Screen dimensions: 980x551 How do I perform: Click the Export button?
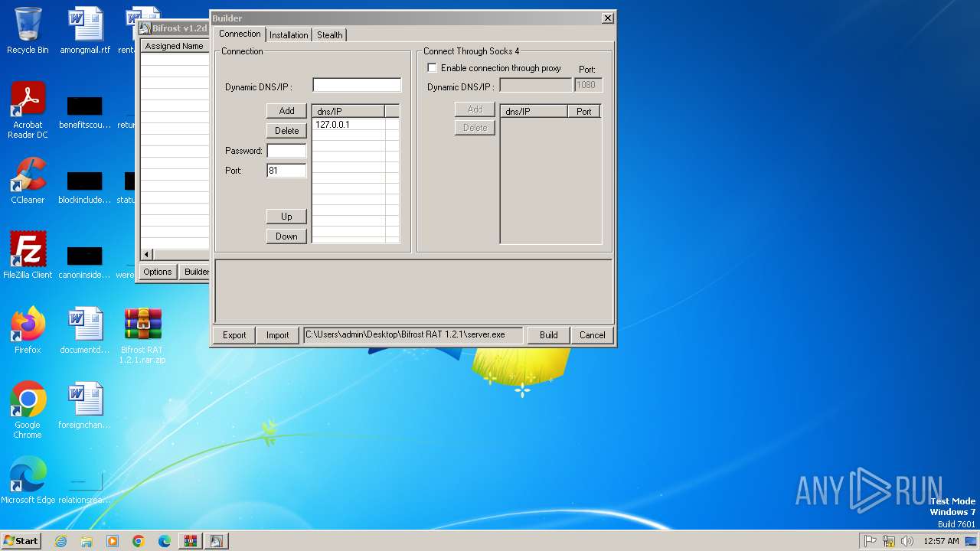click(x=234, y=335)
